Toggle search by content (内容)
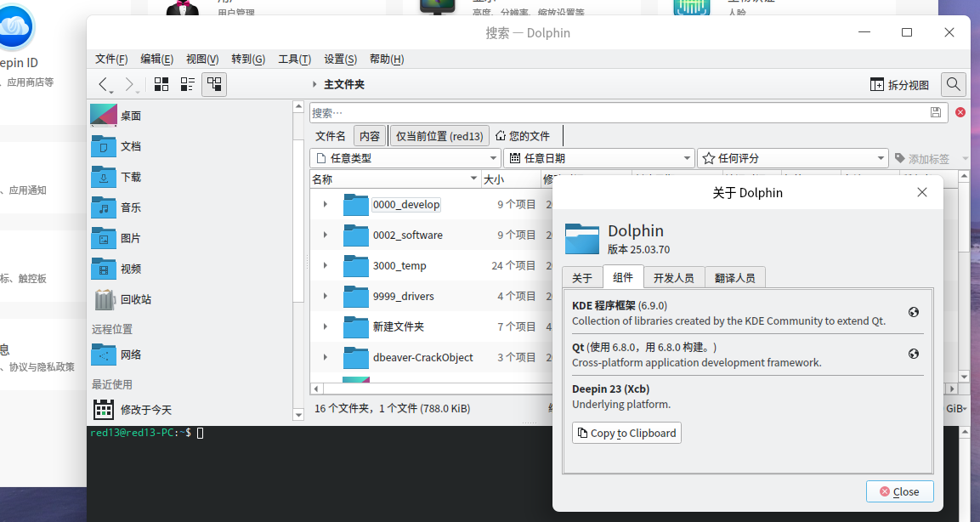The image size is (980, 522). [x=370, y=136]
